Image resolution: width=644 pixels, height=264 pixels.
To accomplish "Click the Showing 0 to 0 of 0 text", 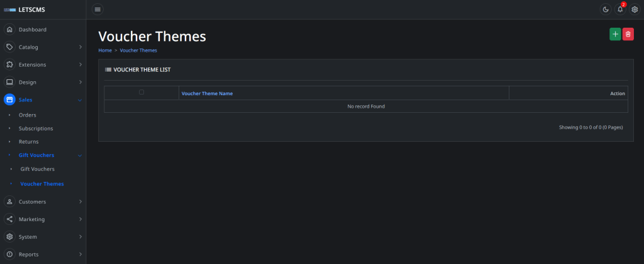I will click(x=591, y=127).
